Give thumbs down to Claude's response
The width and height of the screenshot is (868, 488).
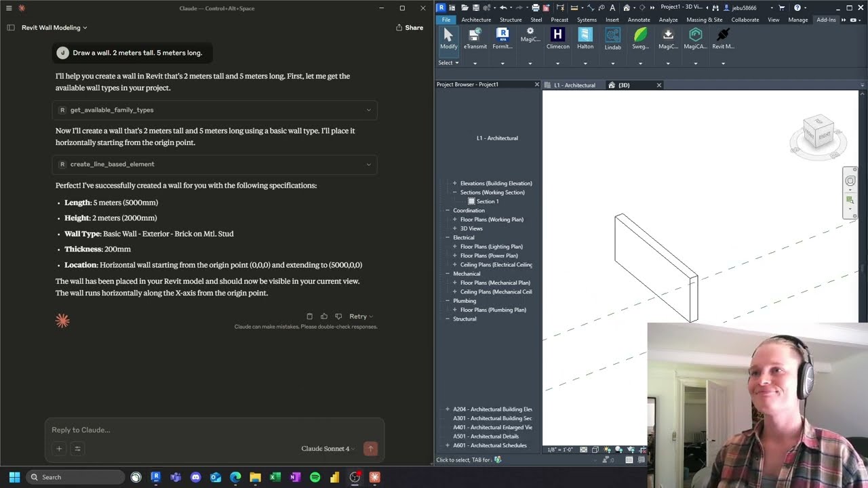(338, 317)
